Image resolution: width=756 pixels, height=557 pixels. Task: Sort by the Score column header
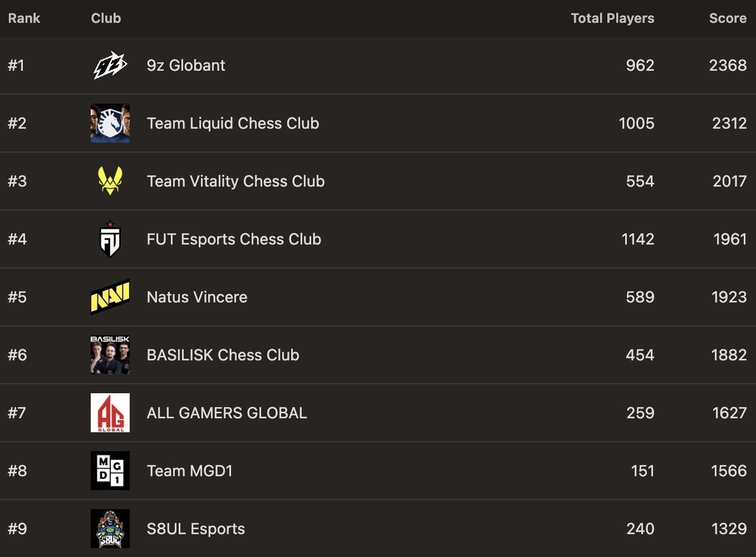click(x=728, y=18)
